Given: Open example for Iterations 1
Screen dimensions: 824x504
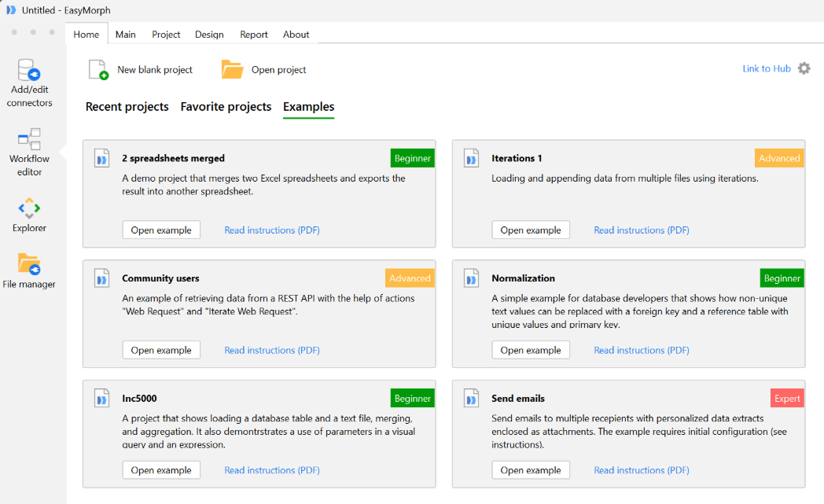Looking at the screenshot, I should coord(531,230).
